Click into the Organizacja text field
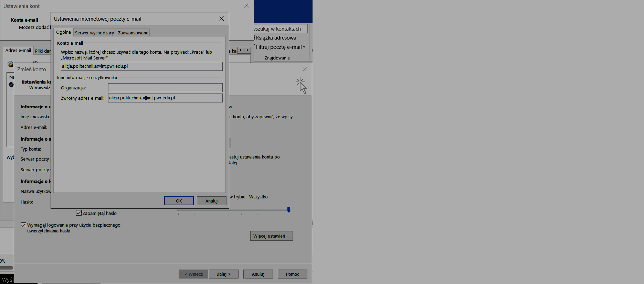This screenshot has height=284, width=644. 165,88
